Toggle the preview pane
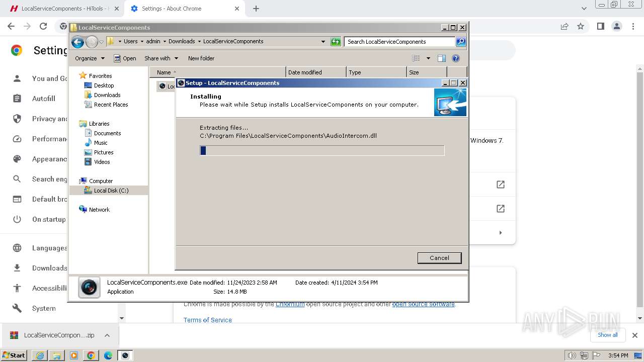This screenshot has height=362, width=644. tap(442, 58)
